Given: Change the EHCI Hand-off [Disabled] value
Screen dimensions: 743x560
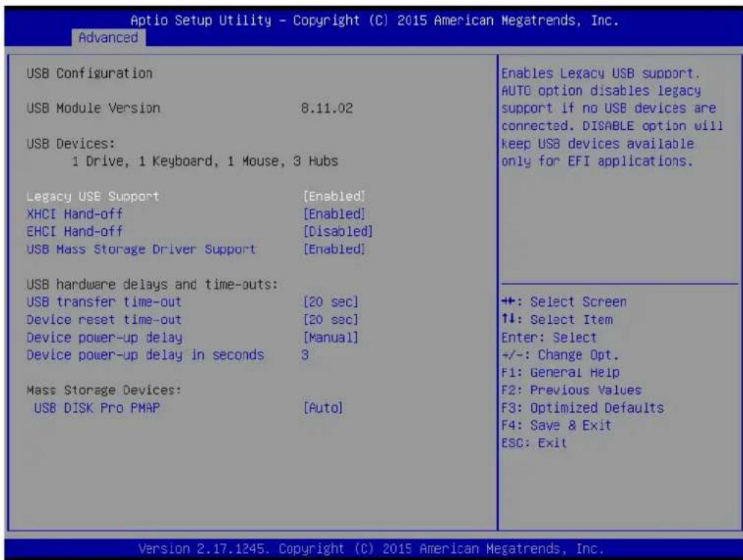Looking at the screenshot, I should coord(338,232).
